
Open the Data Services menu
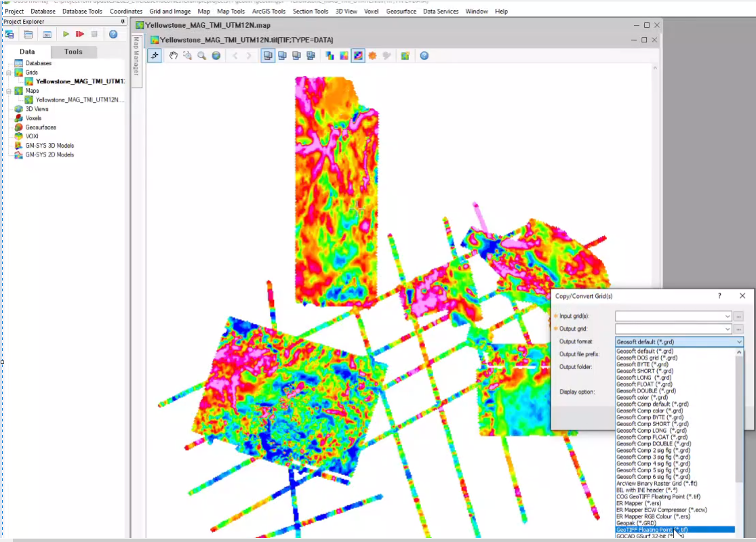[x=441, y=11]
